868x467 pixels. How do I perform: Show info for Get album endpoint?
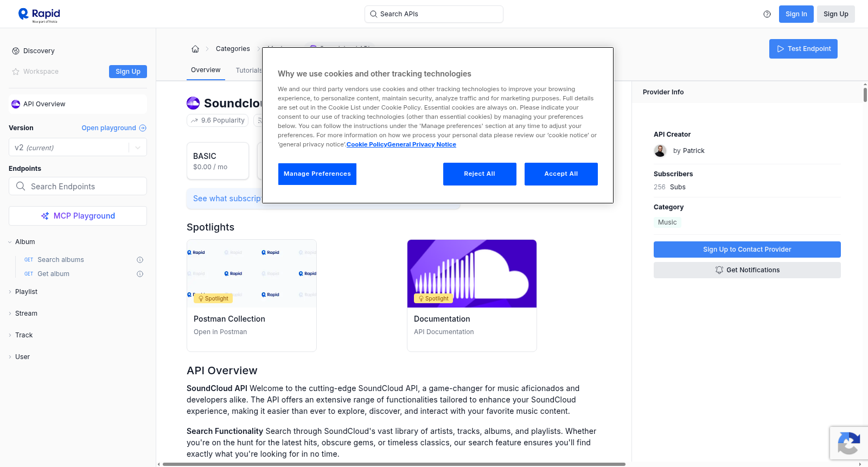point(140,274)
